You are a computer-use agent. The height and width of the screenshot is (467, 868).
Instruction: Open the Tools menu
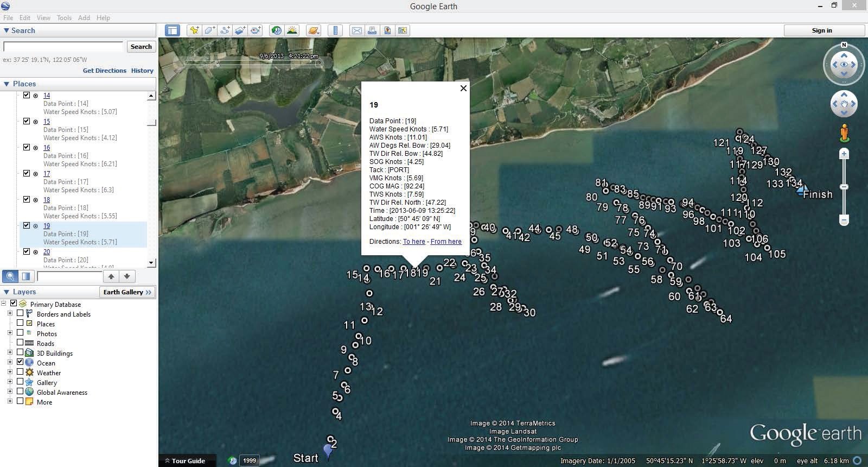coord(64,17)
